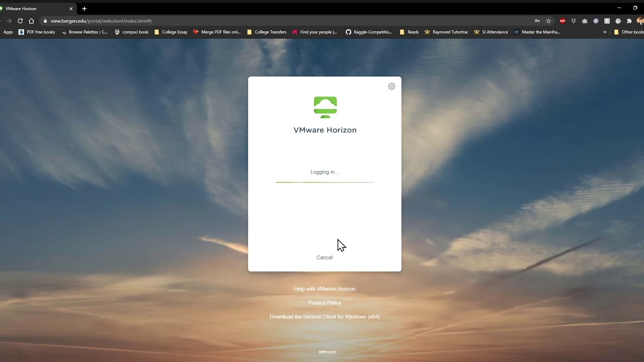The height and width of the screenshot is (362, 644).
Task: Go to the browser home page
Action: [31, 21]
